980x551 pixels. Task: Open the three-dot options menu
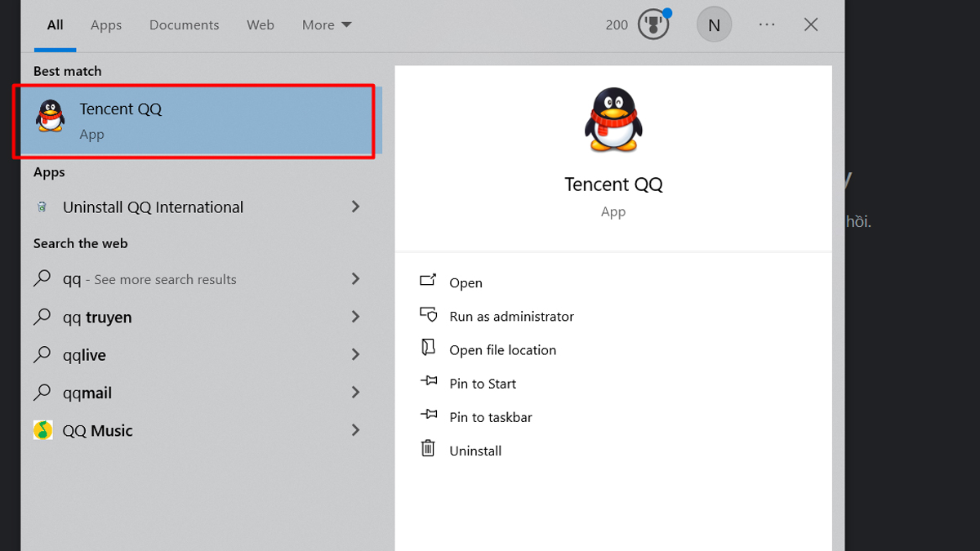[767, 24]
